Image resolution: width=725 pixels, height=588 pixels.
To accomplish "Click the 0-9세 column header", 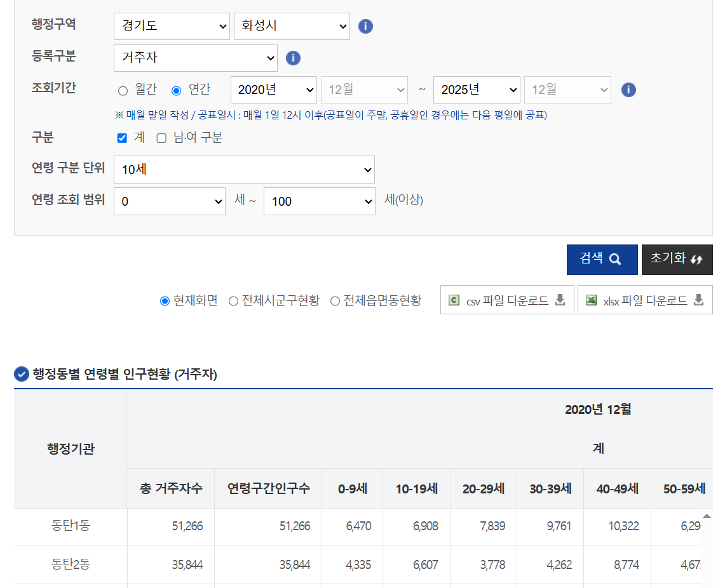I will [353, 488].
